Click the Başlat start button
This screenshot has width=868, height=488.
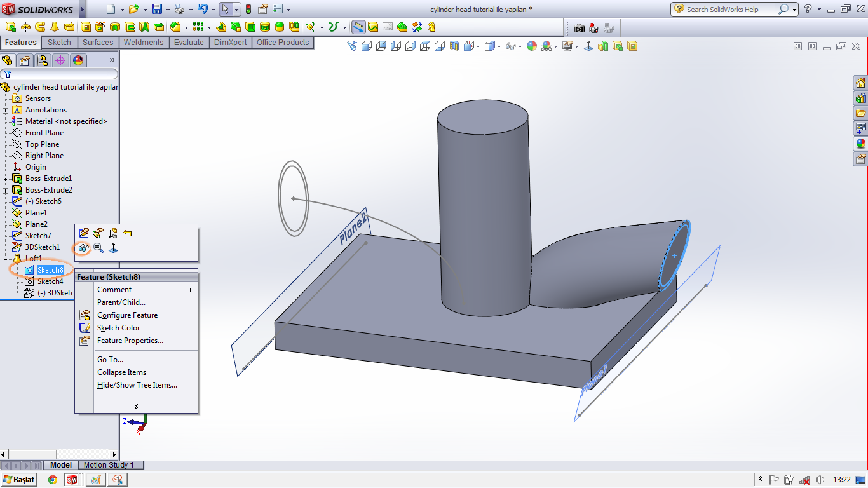[19, 480]
